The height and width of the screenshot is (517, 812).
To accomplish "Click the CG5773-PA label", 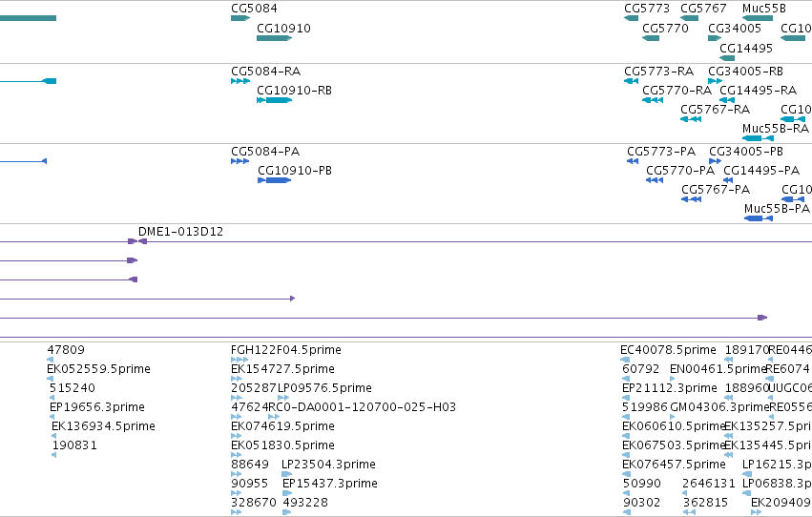I will point(661,151).
